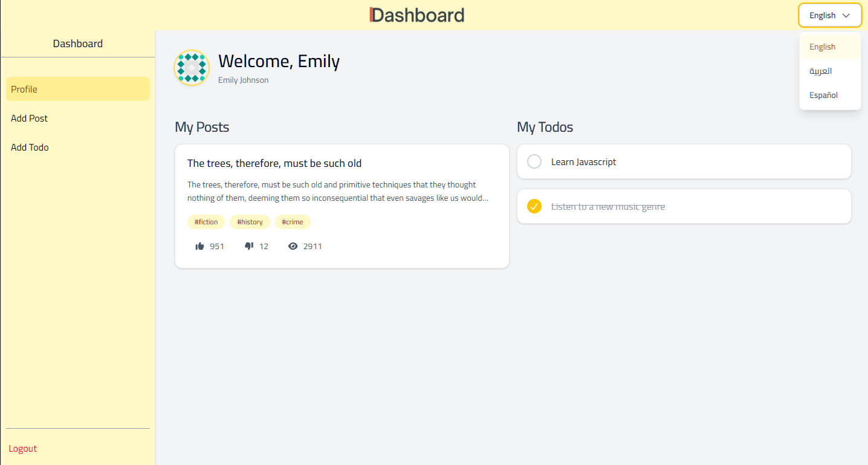Click the Logout link
This screenshot has height=465, width=868.
[x=23, y=449]
